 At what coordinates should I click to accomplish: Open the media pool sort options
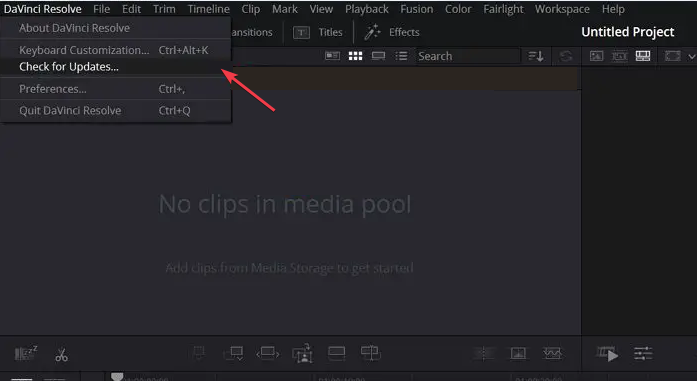(536, 56)
